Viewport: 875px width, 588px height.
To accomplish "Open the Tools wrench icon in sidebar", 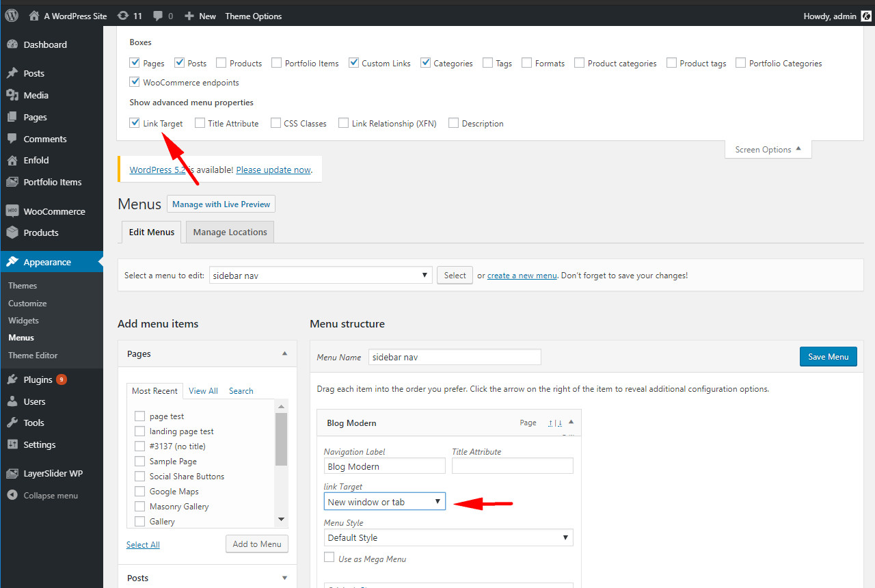I will (x=12, y=423).
